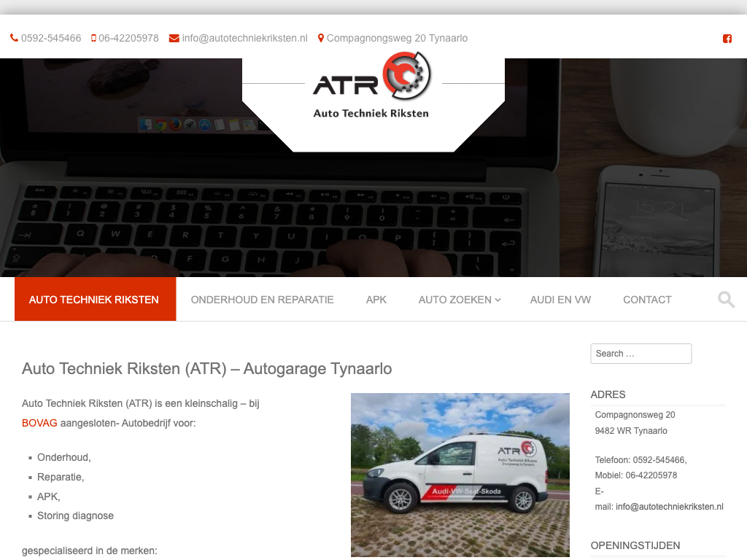The width and height of the screenshot is (747, 560).
Task: Click the top bar email address link
Action: click(245, 39)
